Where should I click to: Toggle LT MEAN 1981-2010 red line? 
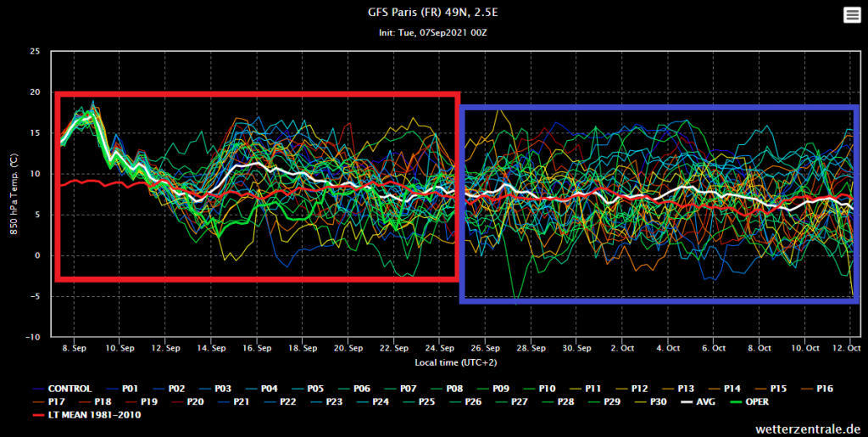tap(86, 415)
